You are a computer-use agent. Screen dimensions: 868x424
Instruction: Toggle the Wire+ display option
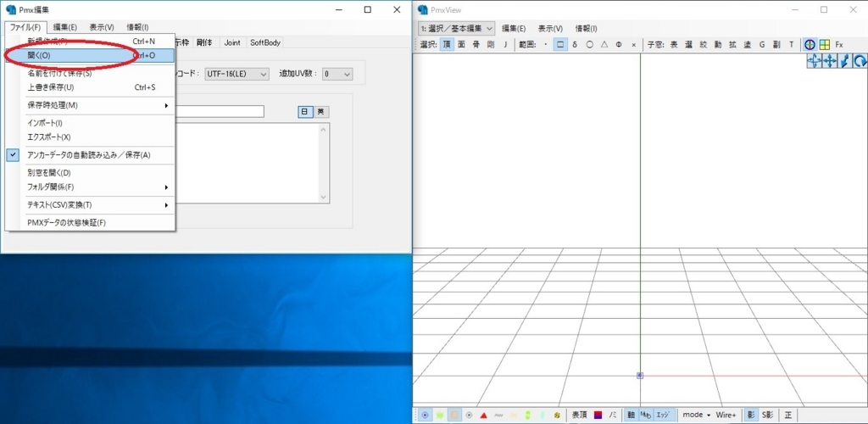click(726, 415)
